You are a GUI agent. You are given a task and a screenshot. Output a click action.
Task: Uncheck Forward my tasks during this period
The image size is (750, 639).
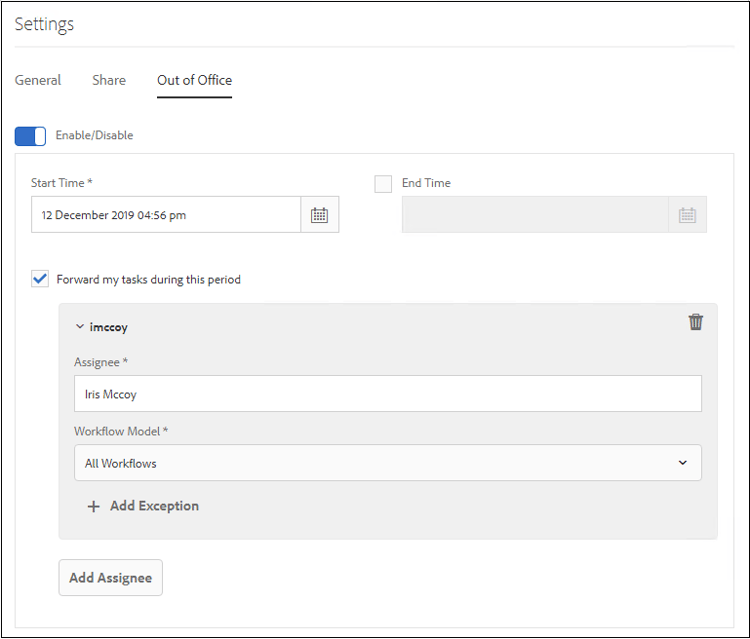tap(40, 279)
